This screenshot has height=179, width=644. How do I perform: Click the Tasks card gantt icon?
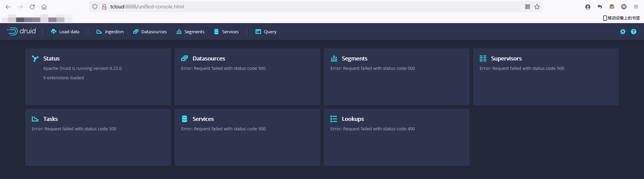pos(35,119)
